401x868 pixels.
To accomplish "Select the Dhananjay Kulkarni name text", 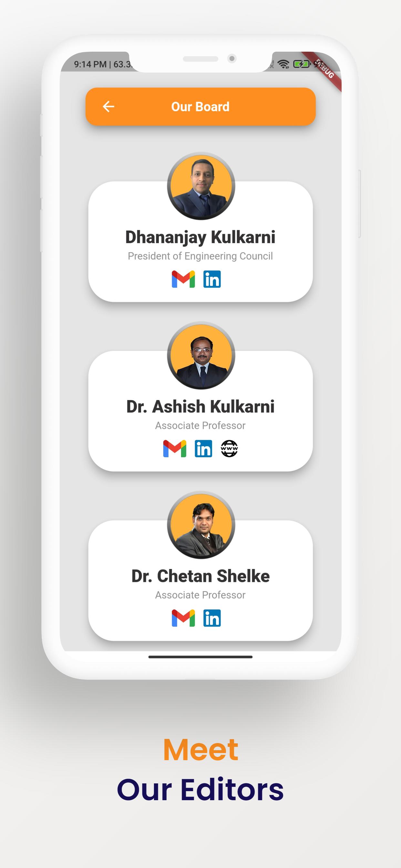I will [200, 237].
